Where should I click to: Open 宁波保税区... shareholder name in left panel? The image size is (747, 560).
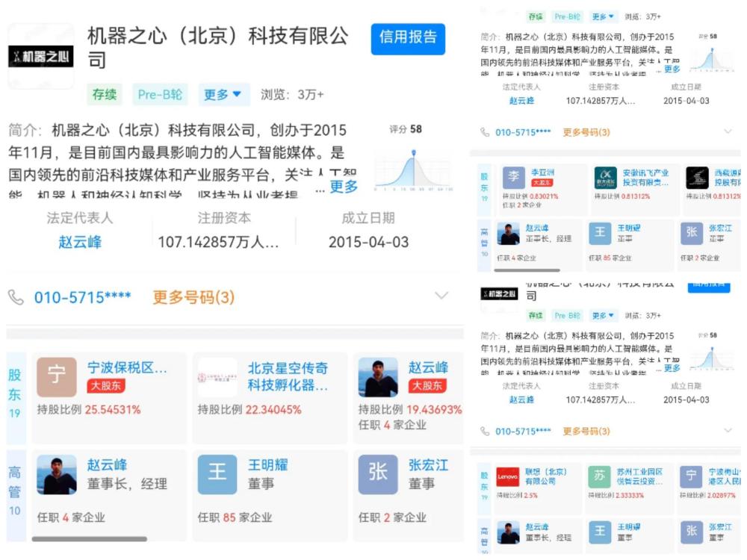pyautogui.click(x=127, y=367)
